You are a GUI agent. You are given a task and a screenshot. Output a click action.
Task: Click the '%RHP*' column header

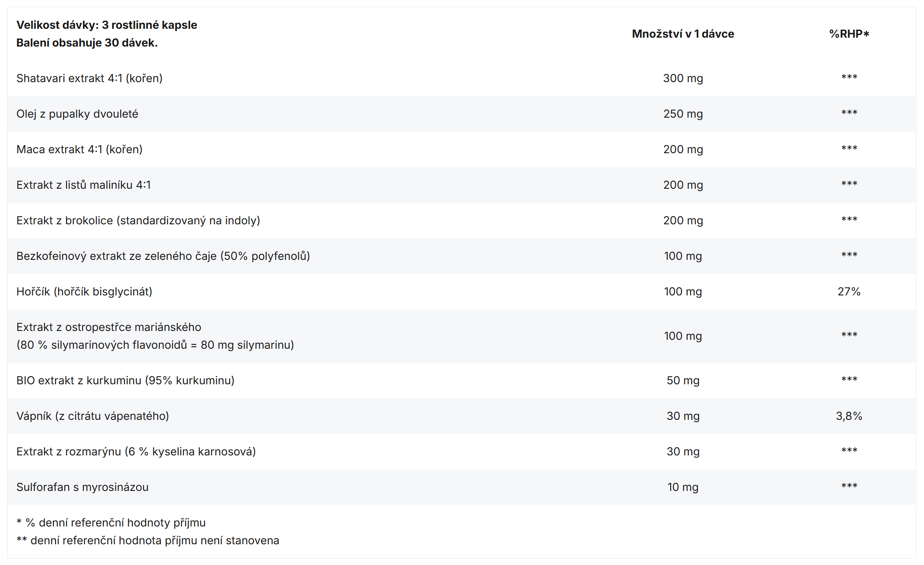click(849, 34)
